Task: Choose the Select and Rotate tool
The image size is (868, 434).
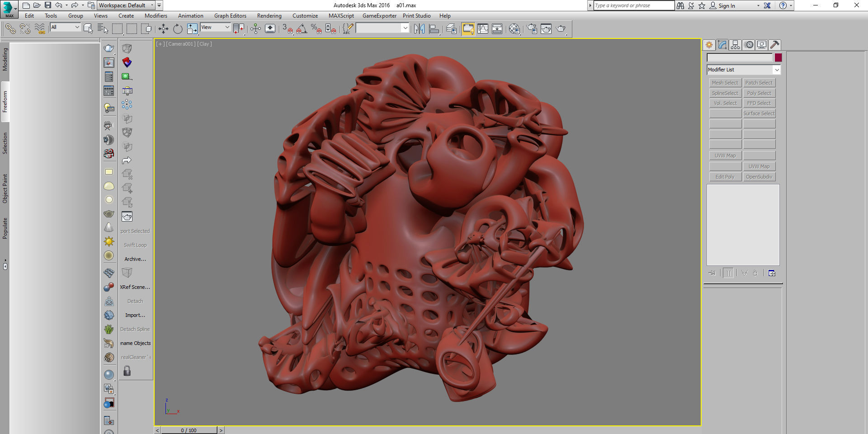Action: tap(178, 29)
